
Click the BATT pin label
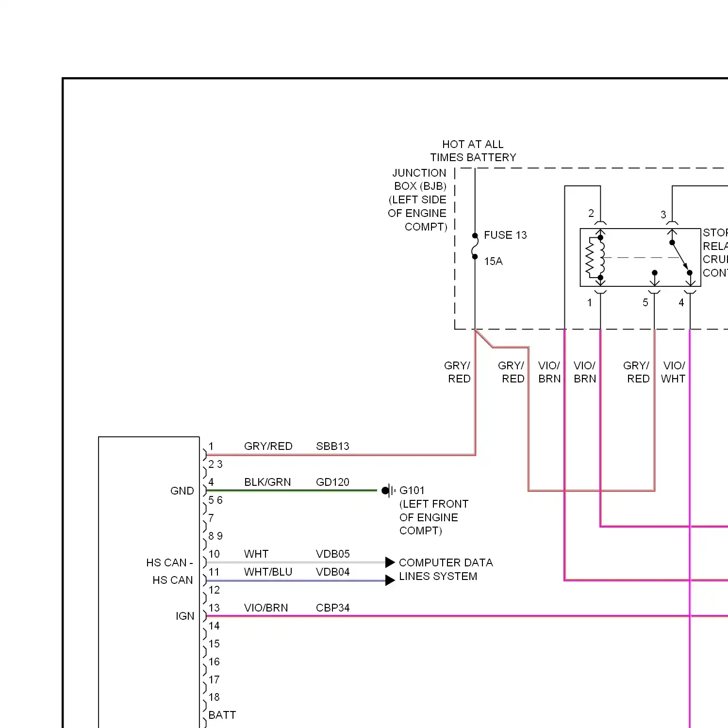tap(222, 715)
